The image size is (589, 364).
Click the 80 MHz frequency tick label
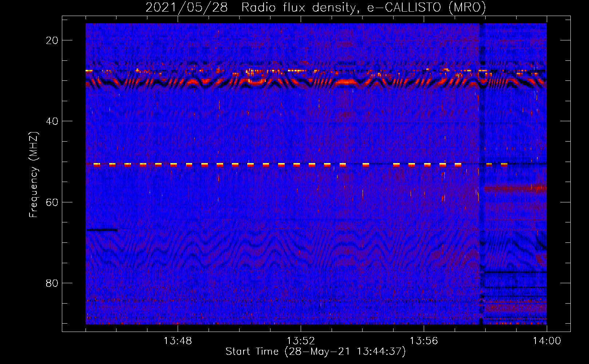pyautogui.click(x=52, y=283)
